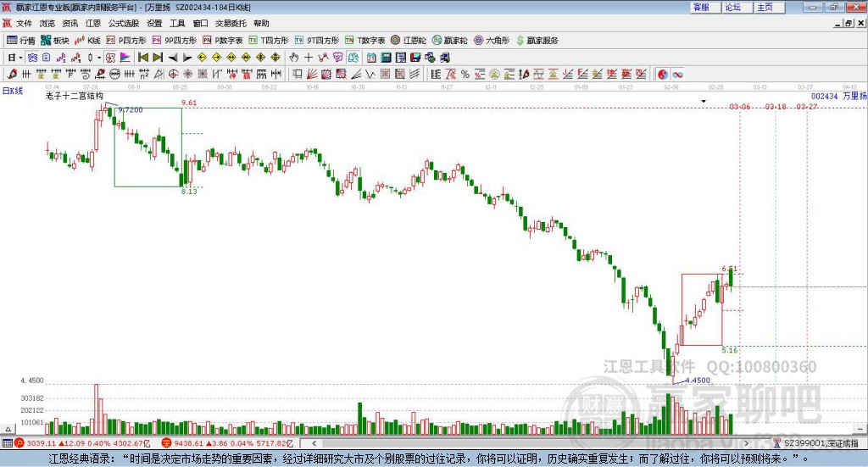Toggle the yin-yang taiji icon
The image size is (868, 467).
663,74
